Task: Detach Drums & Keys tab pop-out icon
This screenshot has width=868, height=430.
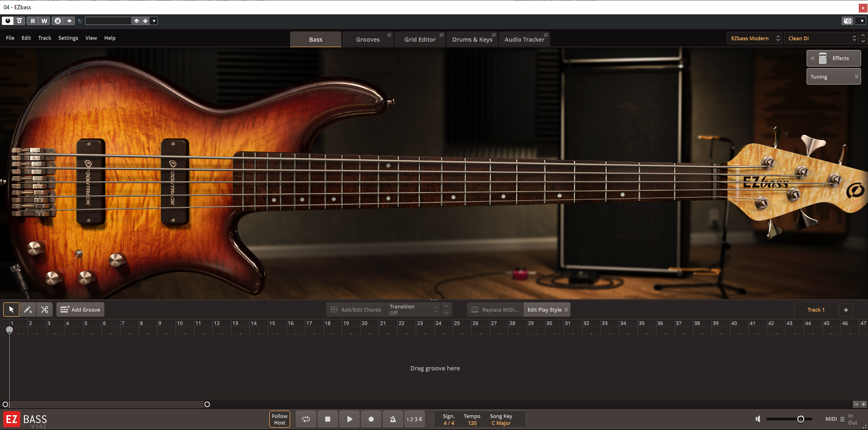Action: tap(494, 35)
